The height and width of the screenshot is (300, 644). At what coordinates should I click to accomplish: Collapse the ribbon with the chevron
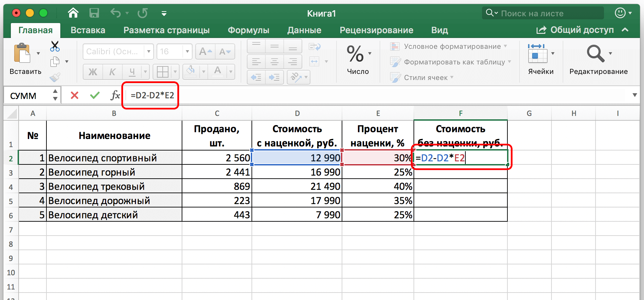pos(625,30)
